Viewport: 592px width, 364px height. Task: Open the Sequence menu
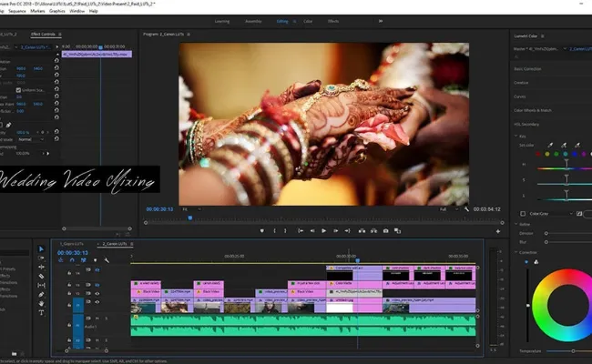point(17,11)
